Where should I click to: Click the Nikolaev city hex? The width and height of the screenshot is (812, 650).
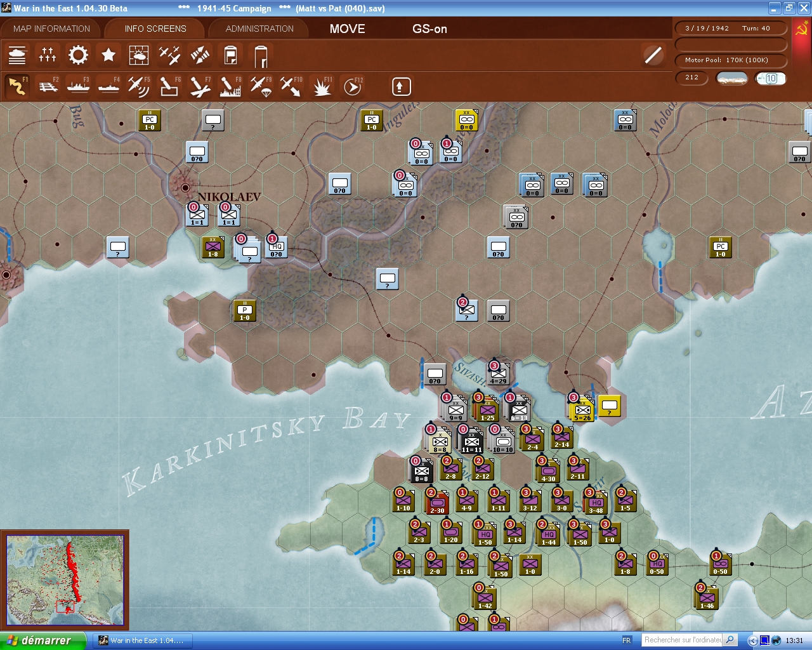[185, 187]
